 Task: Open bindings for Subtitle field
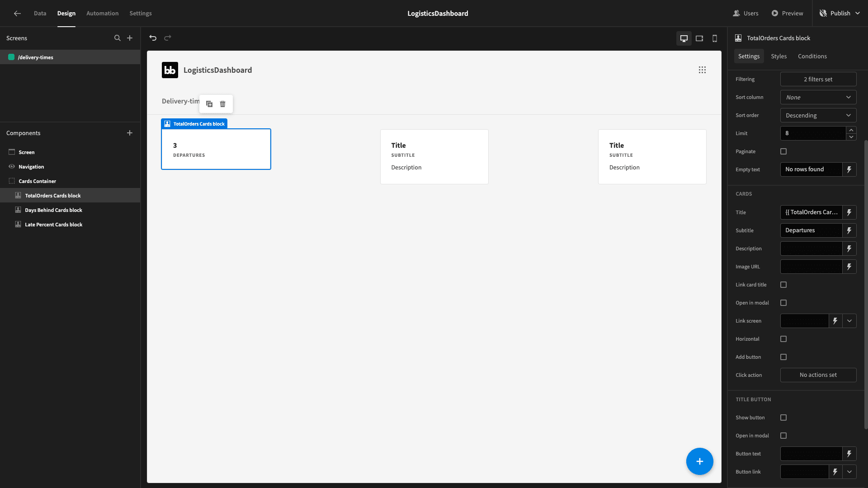point(849,230)
